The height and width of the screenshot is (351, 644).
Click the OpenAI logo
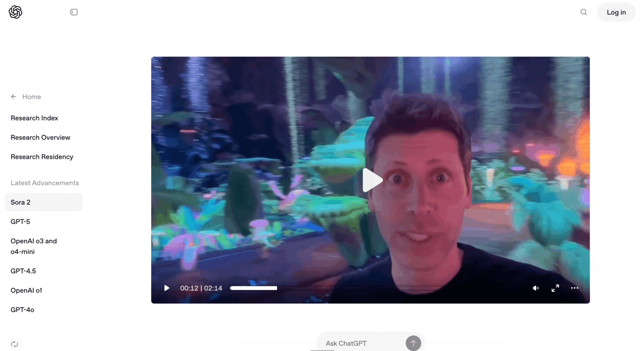point(15,12)
